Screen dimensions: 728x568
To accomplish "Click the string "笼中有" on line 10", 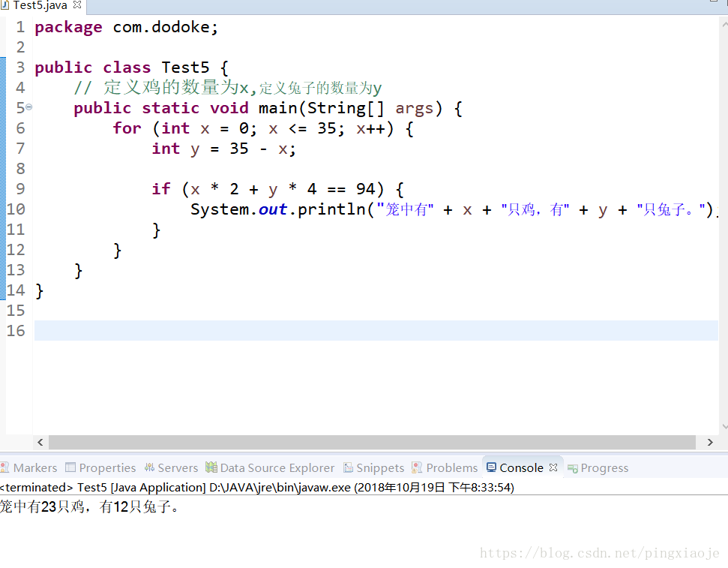I will pos(405,209).
